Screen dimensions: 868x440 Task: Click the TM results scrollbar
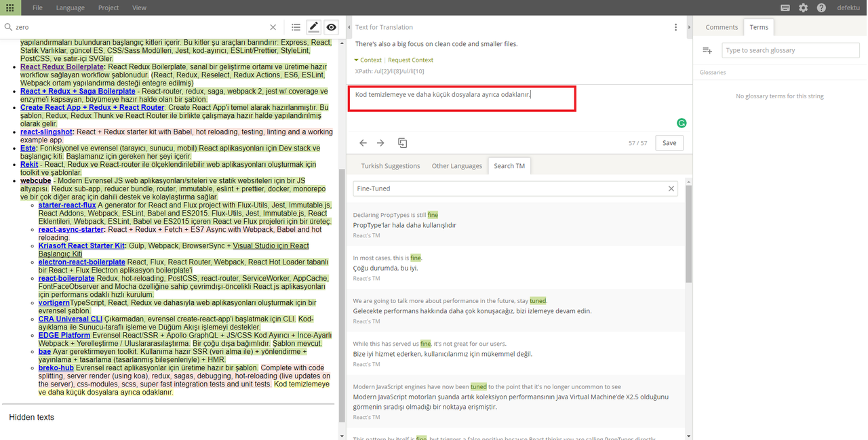688,234
